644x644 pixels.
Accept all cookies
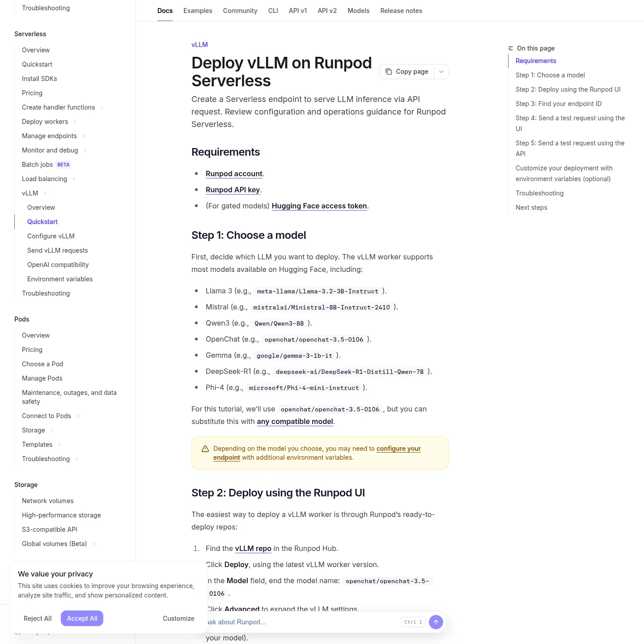(82, 619)
